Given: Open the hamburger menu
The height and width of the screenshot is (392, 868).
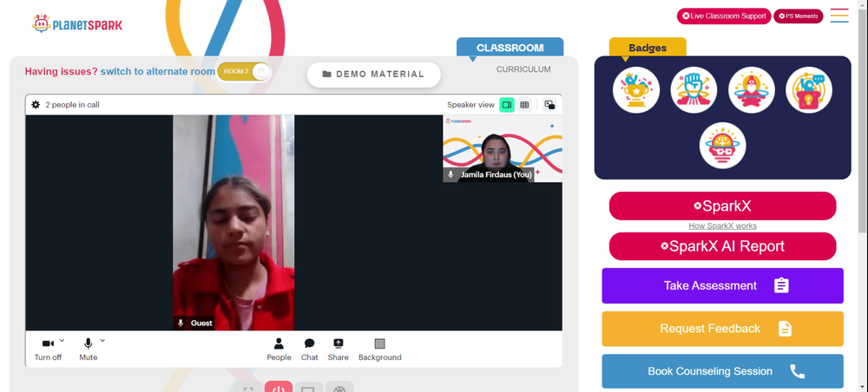Looking at the screenshot, I should pos(839,16).
